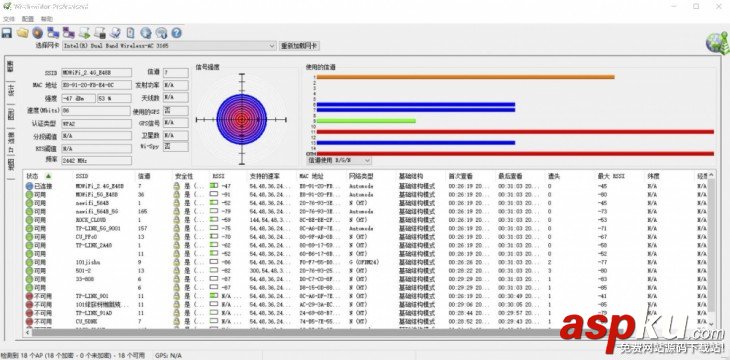730x360 pixels.
Task: Switch to the third vertical side tab (图)
Action: click(x=10, y=114)
